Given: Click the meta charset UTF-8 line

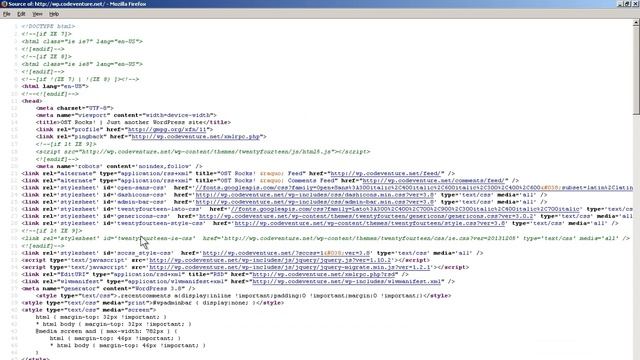Looking at the screenshot, I should click(75, 108).
